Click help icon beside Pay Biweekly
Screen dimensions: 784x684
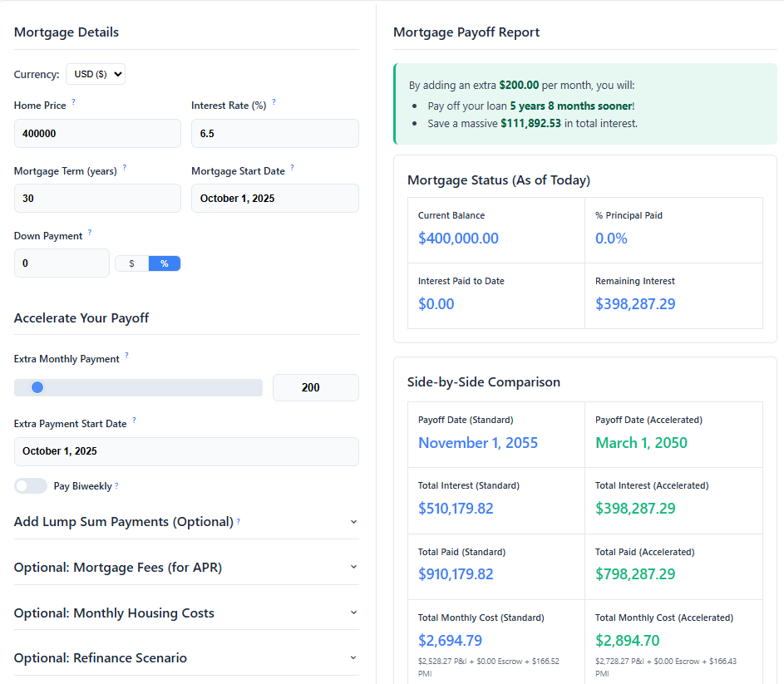tap(116, 486)
